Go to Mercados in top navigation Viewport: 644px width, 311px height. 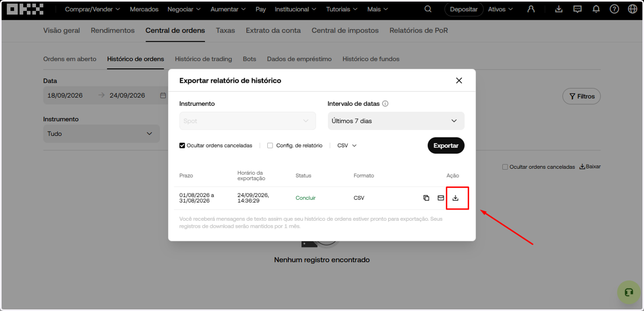(x=144, y=9)
